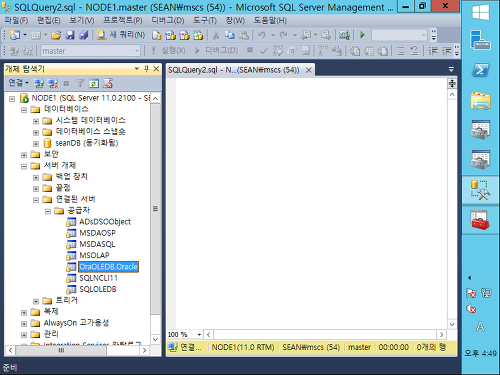The image size is (500, 375).
Task: Click the Open File folder icon
Action: coord(56,35)
